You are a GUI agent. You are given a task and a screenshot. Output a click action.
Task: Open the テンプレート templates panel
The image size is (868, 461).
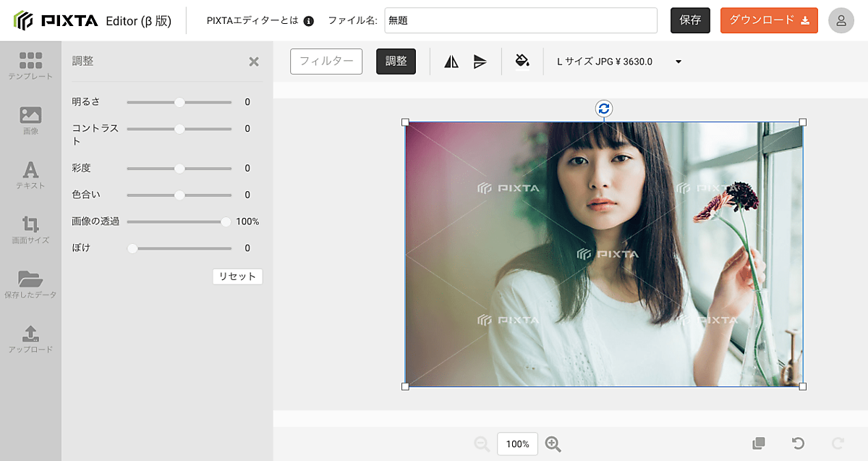click(x=30, y=65)
